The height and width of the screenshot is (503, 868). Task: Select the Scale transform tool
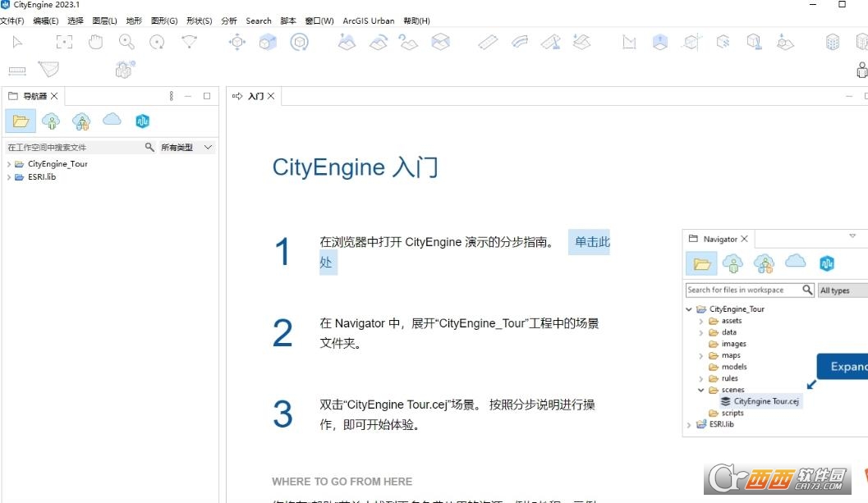click(x=268, y=42)
